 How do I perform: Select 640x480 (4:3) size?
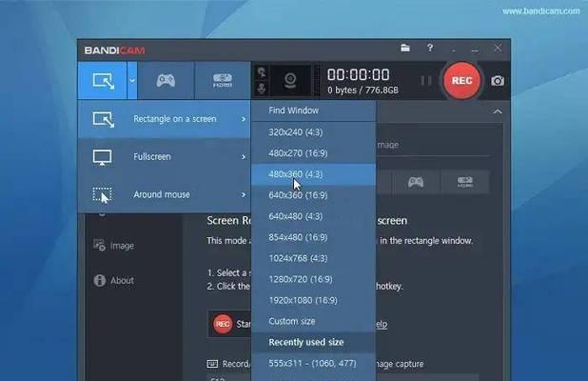(x=313, y=216)
